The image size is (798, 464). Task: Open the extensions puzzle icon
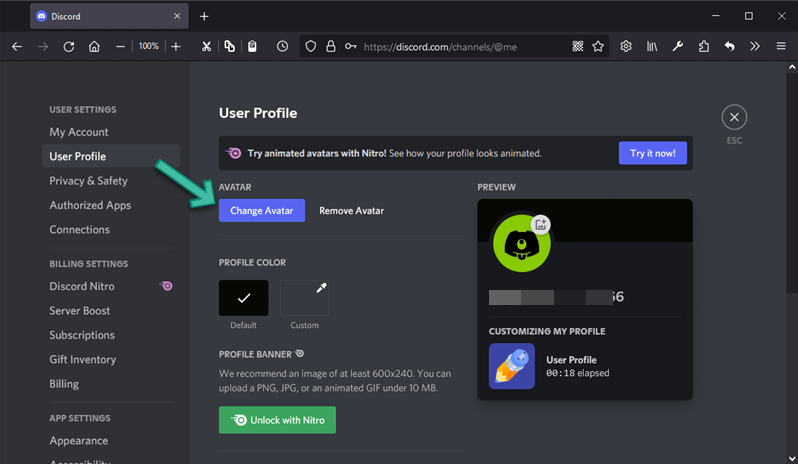(x=704, y=47)
